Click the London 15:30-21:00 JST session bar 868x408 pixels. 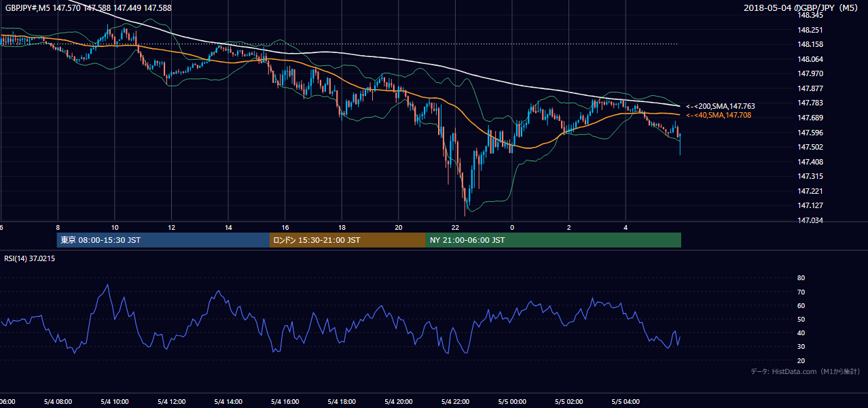pos(348,240)
